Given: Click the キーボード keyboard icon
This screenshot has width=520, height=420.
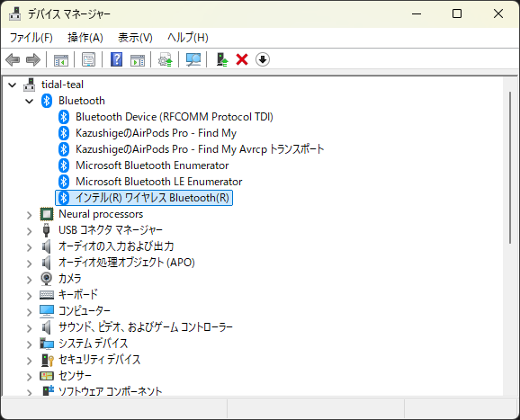Looking at the screenshot, I should [x=47, y=295].
